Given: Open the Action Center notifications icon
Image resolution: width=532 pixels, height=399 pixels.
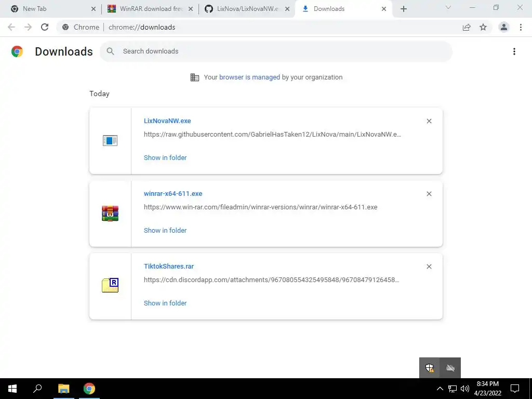Looking at the screenshot, I should (x=515, y=389).
